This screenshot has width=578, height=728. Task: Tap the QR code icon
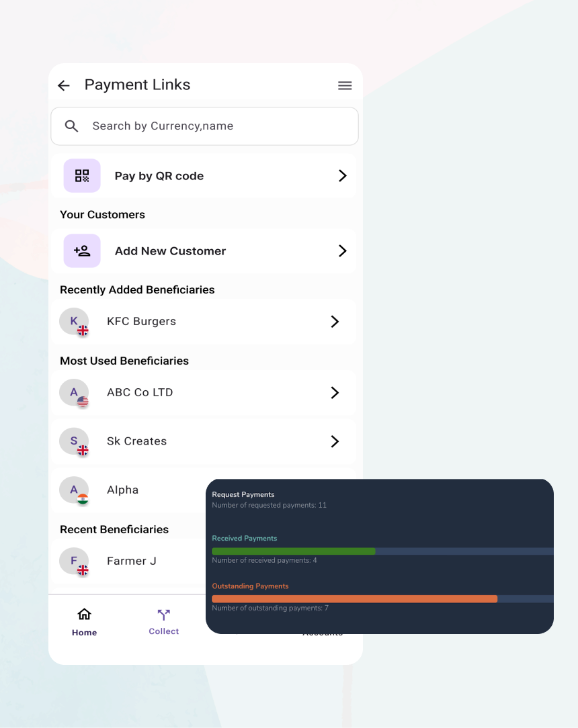point(82,175)
